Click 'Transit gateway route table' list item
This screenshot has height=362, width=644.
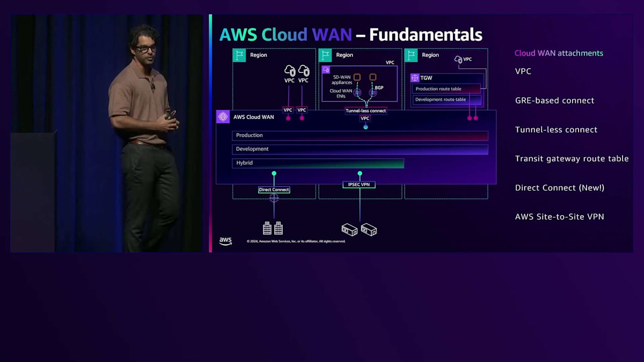(572, 159)
